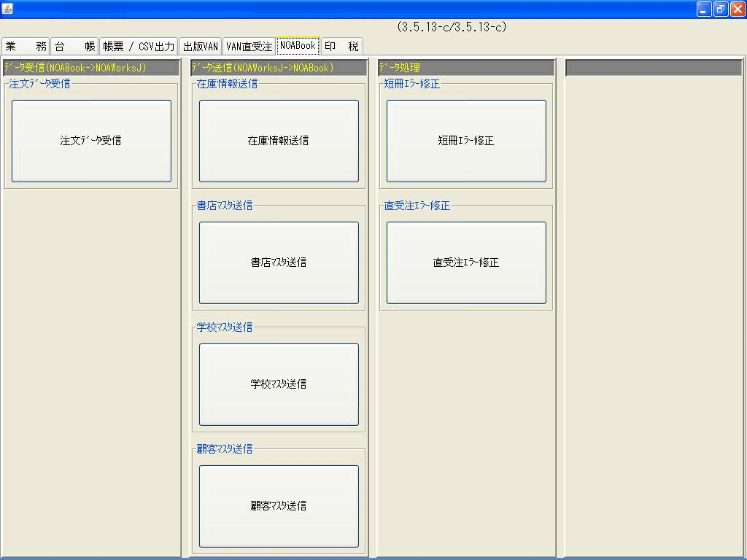Maximize the application window
Viewport: 747px width, 560px height.
(x=719, y=8)
